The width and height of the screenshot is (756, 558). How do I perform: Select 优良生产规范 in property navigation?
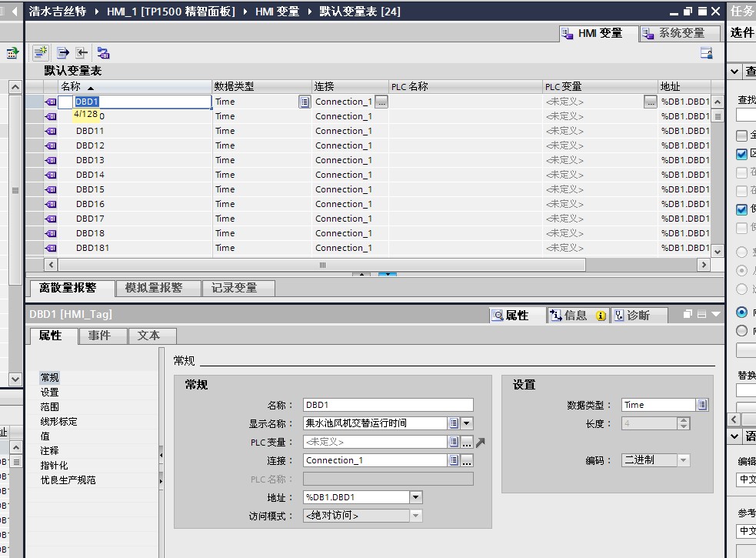pos(68,480)
